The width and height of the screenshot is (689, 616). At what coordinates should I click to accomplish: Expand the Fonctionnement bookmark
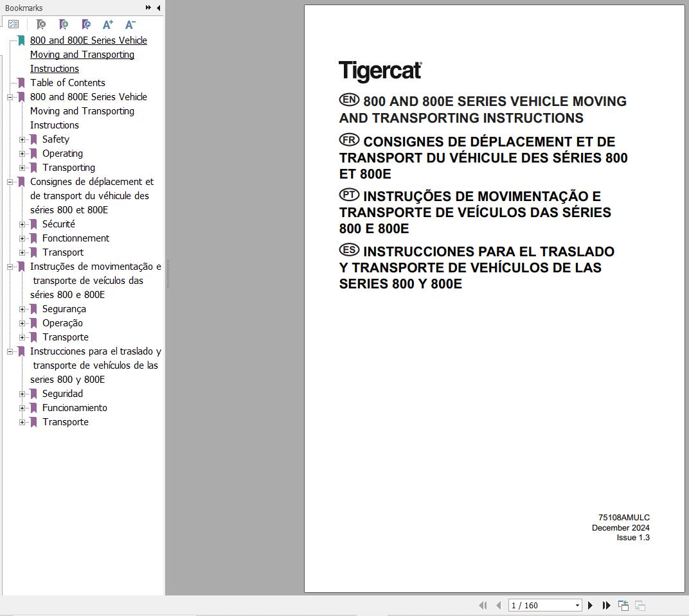(x=22, y=238)
